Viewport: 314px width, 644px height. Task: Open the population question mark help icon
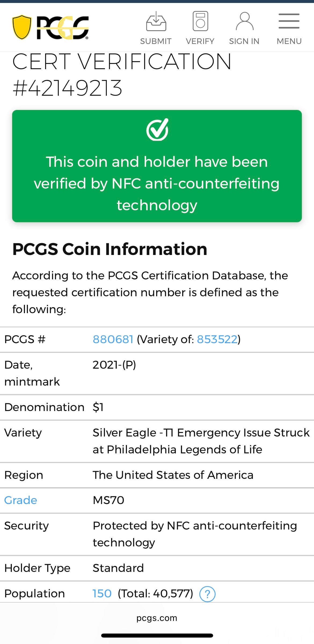pyautogui.click(x=209, y=594)
